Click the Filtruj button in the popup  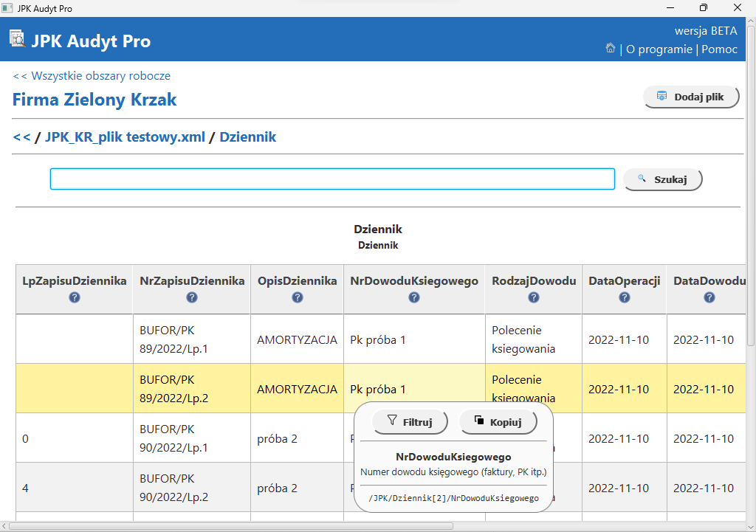pyautogui.click(x=410, y=422)
